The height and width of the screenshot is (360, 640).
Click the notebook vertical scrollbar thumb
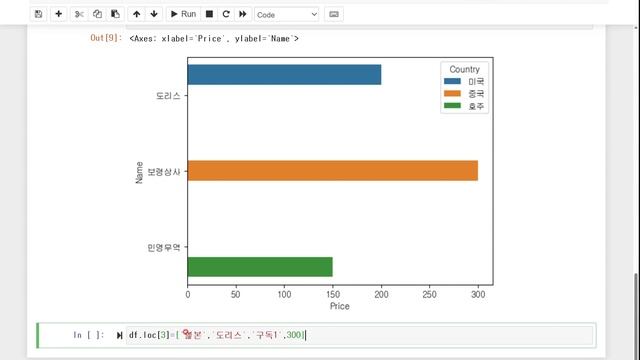click(x=636, y=316)
